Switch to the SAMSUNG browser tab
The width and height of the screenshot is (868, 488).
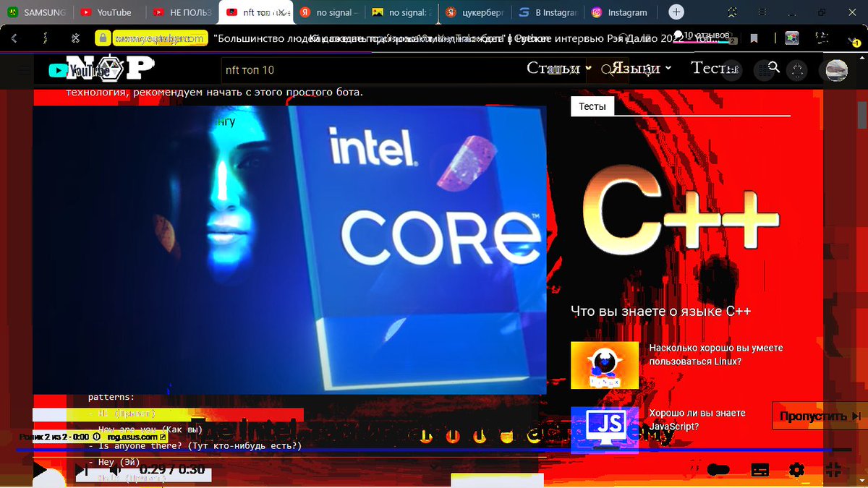pyautogui.click(x=36, y=12)
